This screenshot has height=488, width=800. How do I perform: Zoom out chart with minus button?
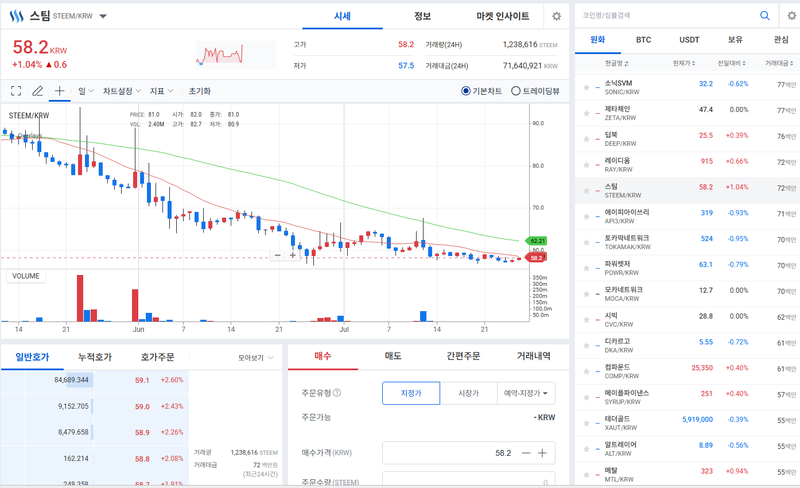pyautogui.click(x=278, y=255)
